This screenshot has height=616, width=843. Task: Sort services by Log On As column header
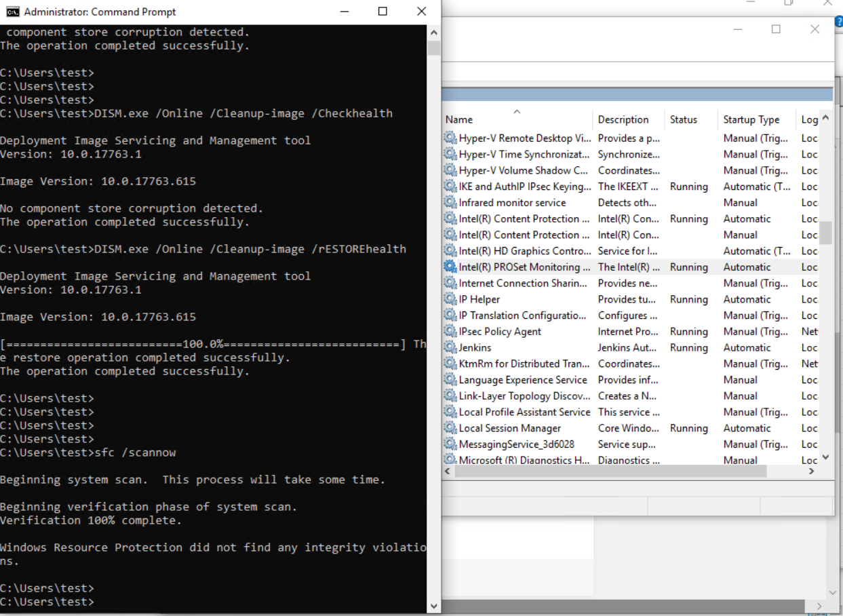808,119
